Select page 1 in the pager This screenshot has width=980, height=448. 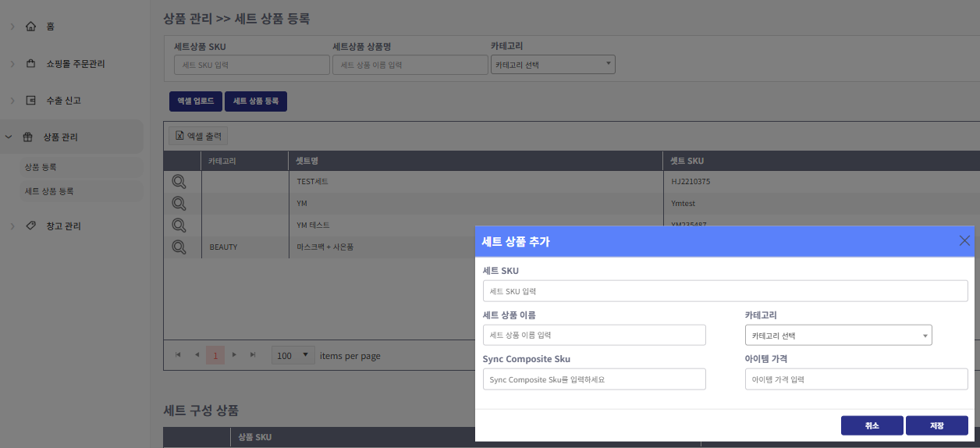215,355
